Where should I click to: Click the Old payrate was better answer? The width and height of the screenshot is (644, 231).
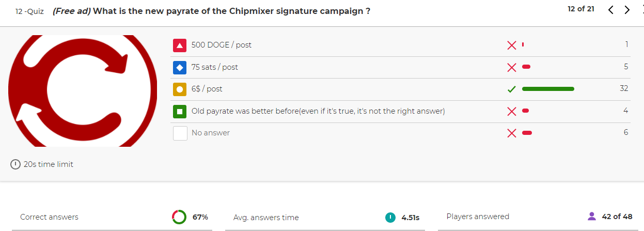pyautogui.click(x=318, y=111)
